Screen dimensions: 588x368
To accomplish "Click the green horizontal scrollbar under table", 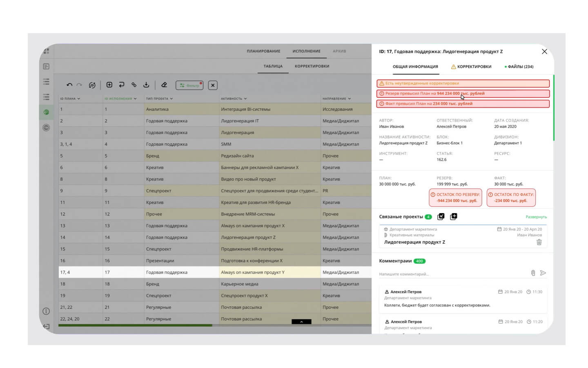I will (135, 325).
